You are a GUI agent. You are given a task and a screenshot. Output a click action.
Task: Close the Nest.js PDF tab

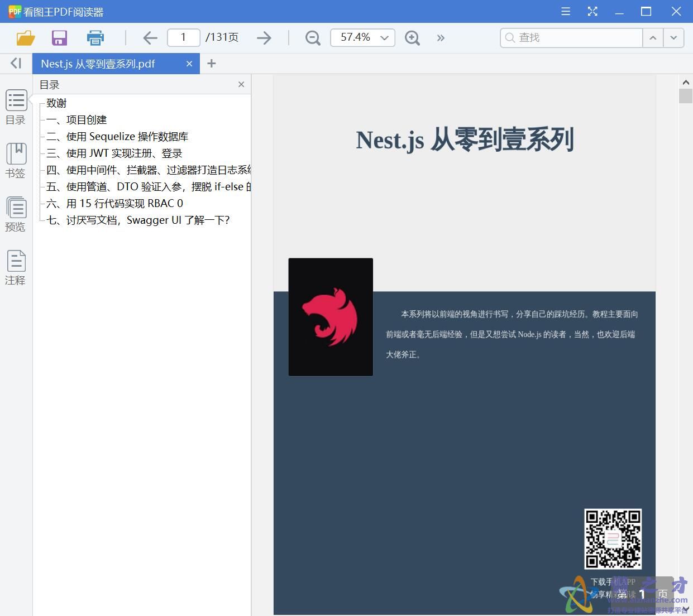click(189, 64)
